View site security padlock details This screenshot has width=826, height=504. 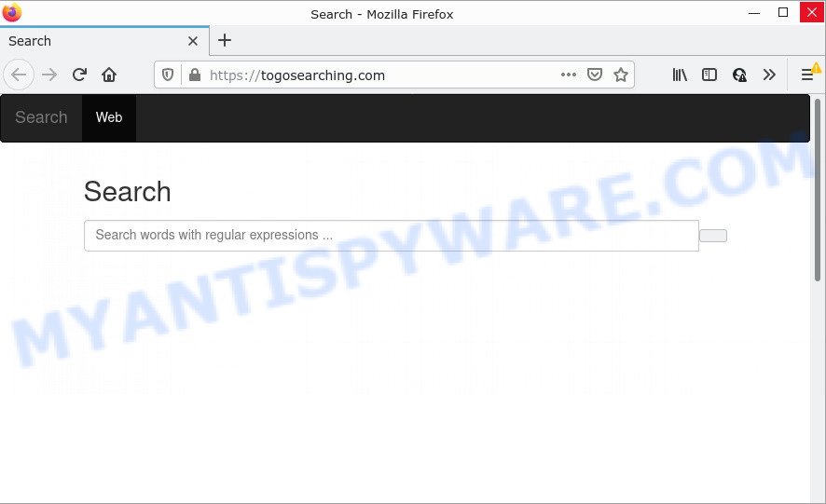point(195,75)
